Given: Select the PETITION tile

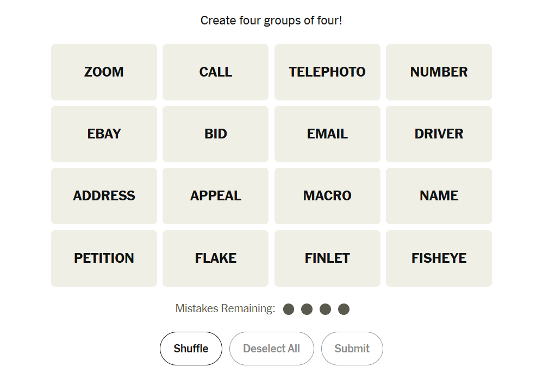Looking at the screenshot, I should (x=104, y=258).
